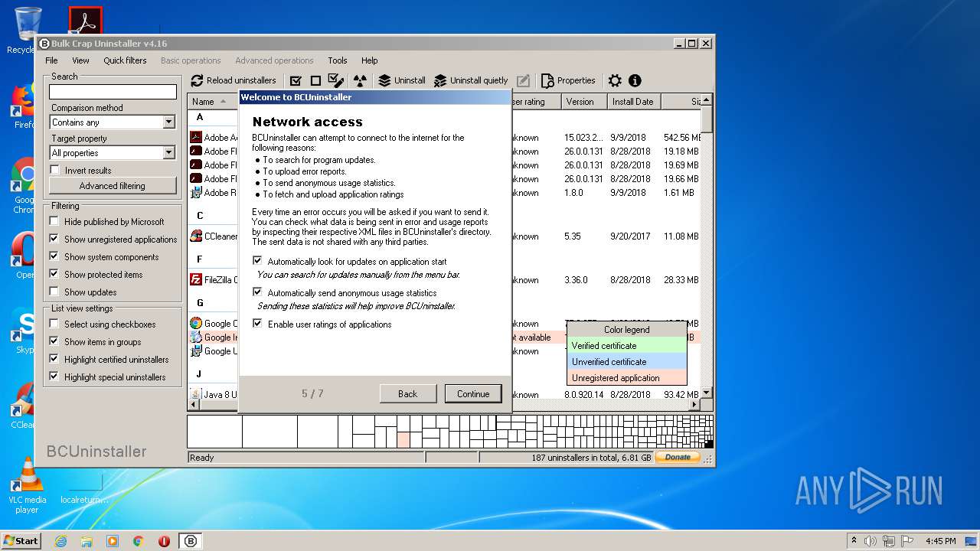Click the radioactive Advanced view toolbar icon
980x551 pixels.
click(360, 80)
